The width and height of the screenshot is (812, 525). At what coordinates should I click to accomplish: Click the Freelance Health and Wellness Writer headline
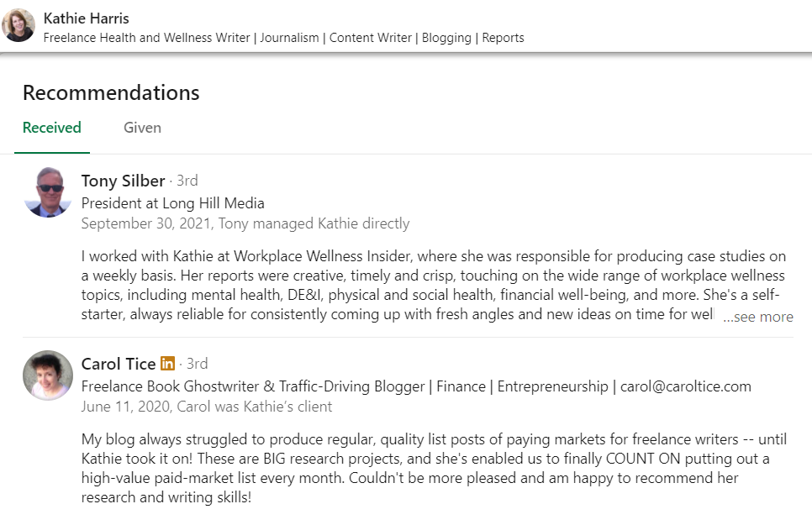coord(283,38)
